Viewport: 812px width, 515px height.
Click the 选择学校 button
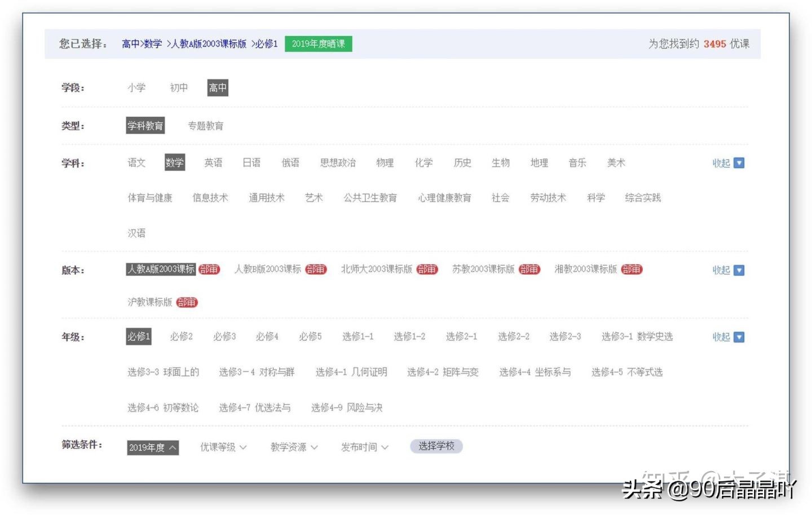pos(436,446)
